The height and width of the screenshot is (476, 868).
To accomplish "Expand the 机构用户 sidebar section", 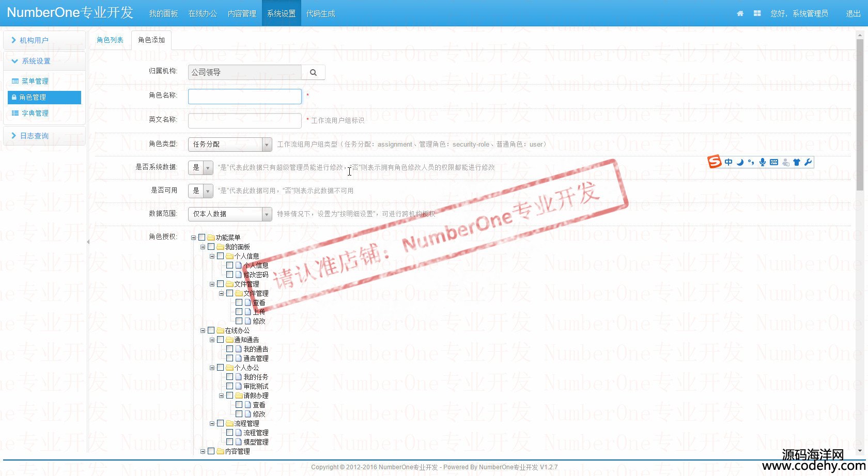I will tap(44, 40).
